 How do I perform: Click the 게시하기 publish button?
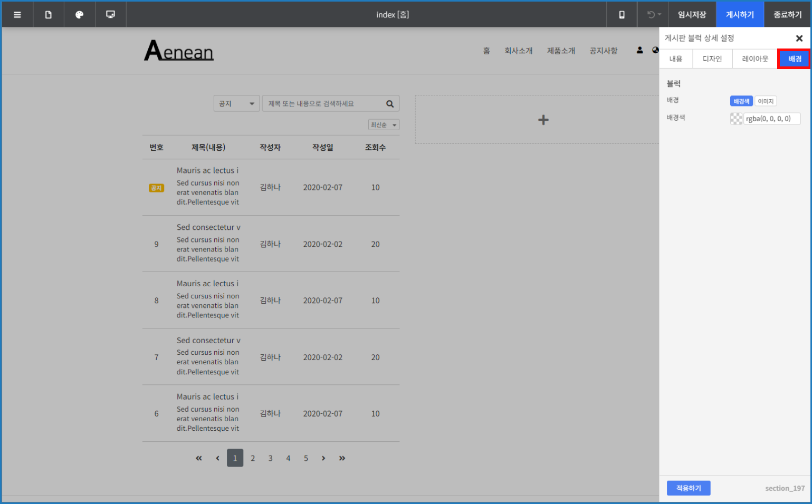740,15
